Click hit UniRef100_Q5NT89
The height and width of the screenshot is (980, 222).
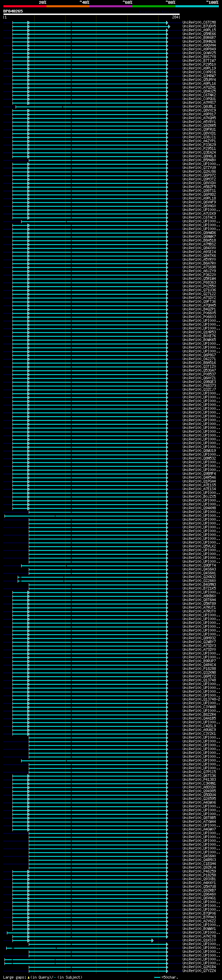click(x=199, y=604)
